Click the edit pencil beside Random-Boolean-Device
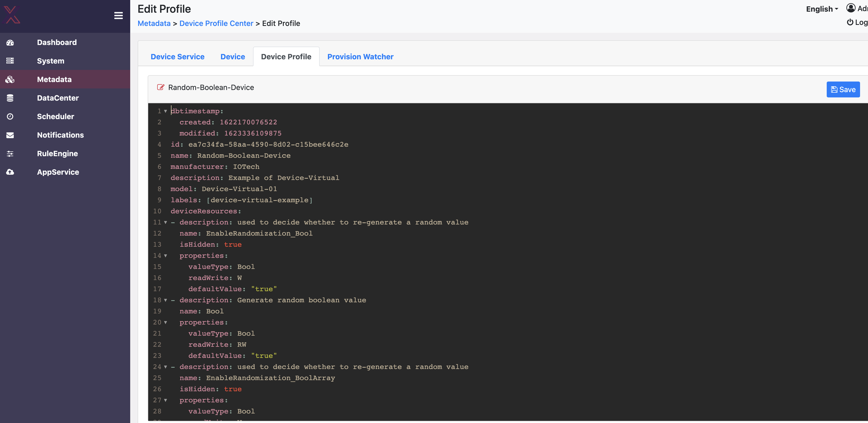 click(x=161, y=87)
